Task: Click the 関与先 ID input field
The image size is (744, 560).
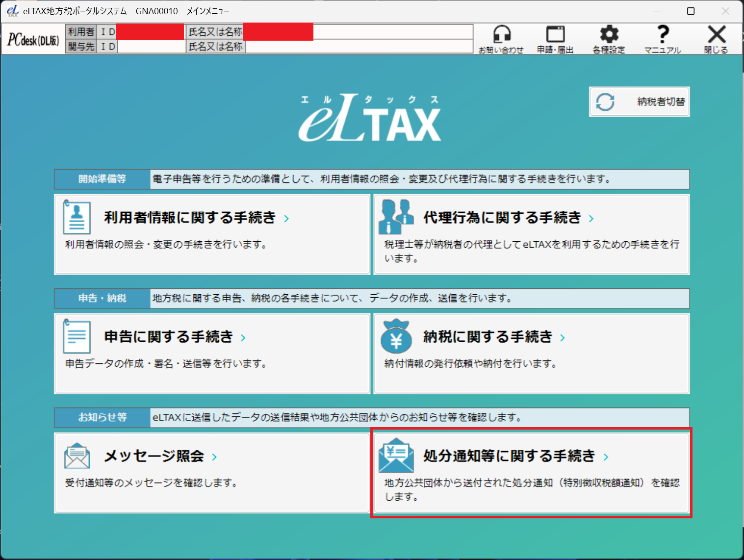Action: click(x=152, y=47)
